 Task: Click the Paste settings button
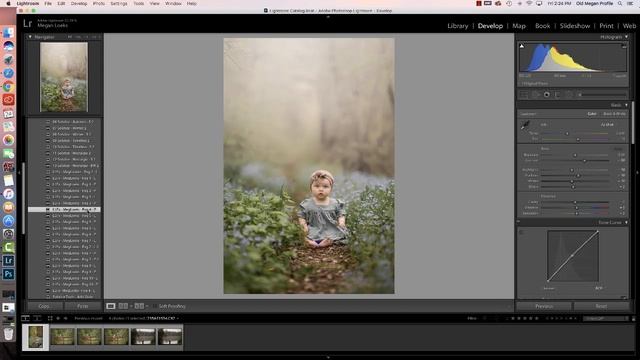click(x=82, y=306)
